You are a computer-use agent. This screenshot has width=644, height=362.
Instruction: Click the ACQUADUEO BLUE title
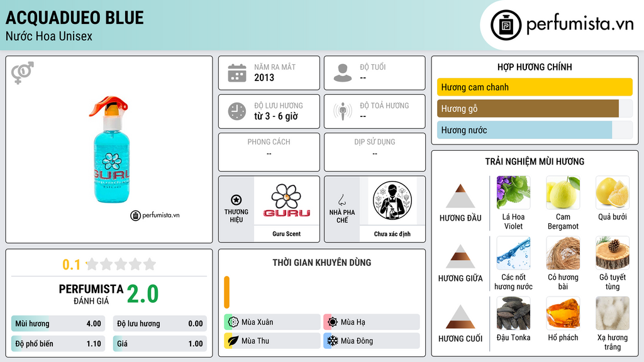pyautogui.click(x=75, y=18)
